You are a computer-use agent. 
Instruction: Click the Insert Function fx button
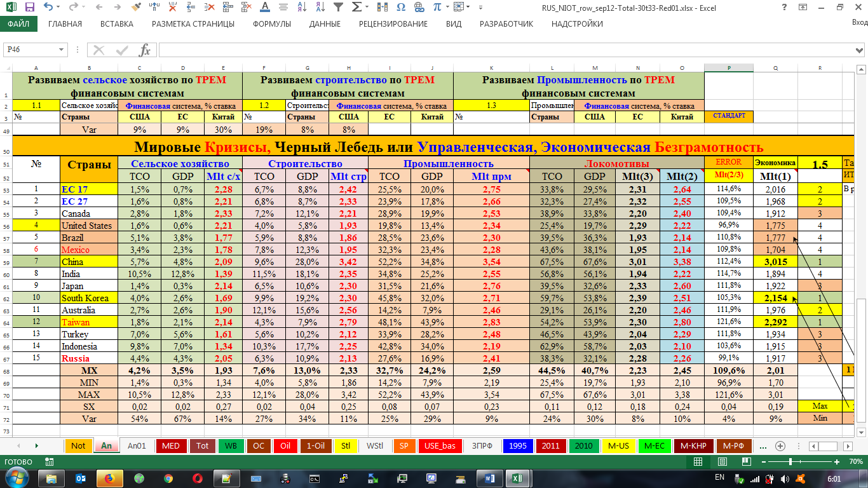click(x=145, y=50)
